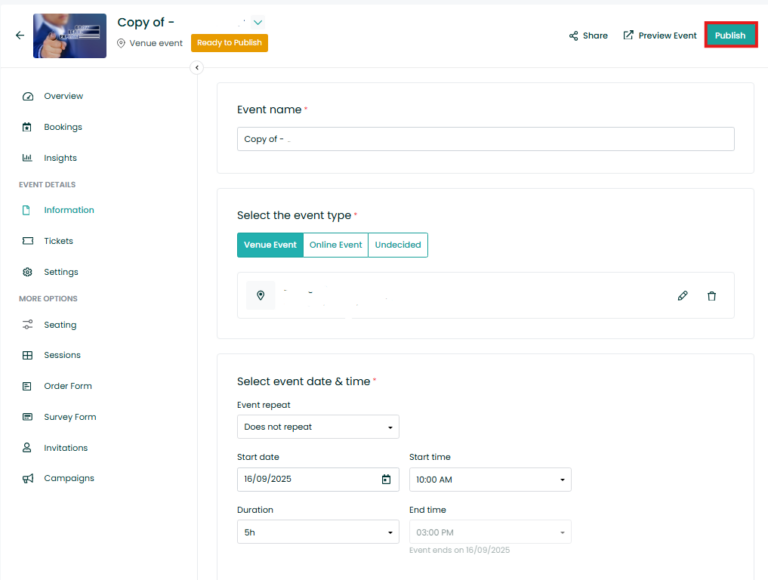
Task: Open the Tickets page
Action: click(58, 241)
